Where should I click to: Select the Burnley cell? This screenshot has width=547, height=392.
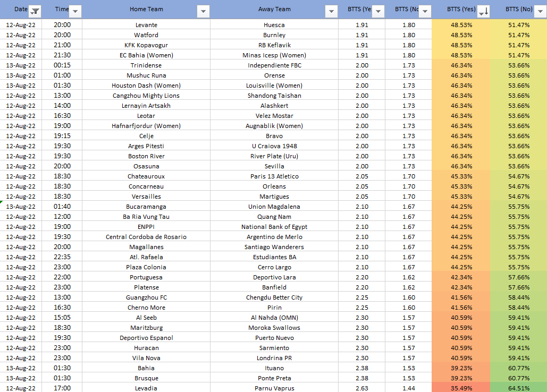274,35
